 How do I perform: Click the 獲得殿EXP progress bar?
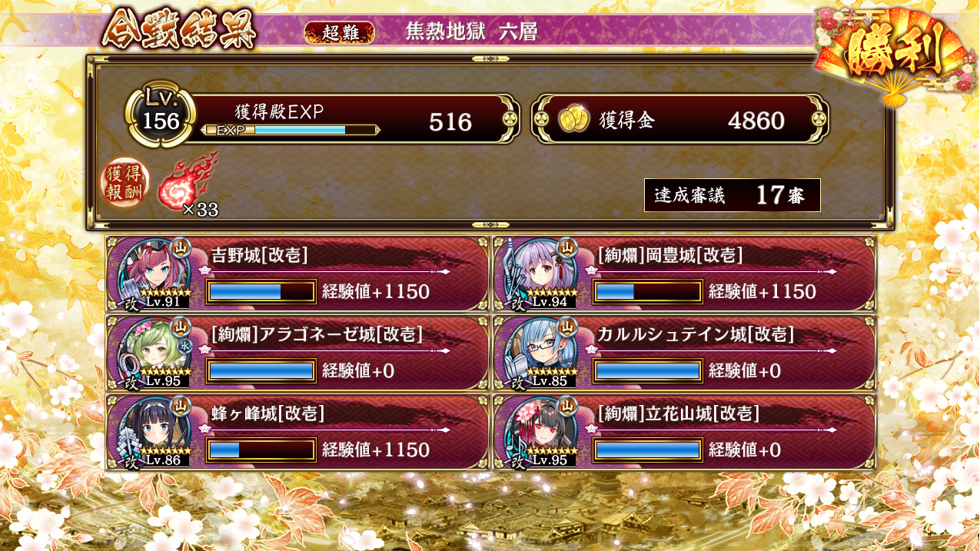pos(290,130)
